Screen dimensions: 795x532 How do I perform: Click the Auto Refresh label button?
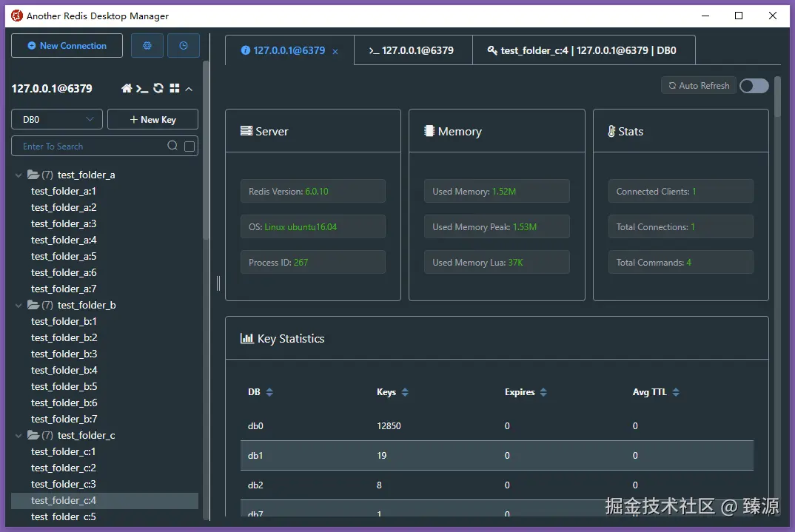699,86
